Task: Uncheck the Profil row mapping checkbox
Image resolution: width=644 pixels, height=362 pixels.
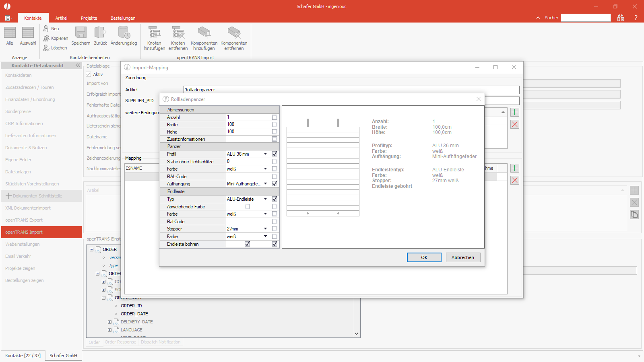Action: 275,154
